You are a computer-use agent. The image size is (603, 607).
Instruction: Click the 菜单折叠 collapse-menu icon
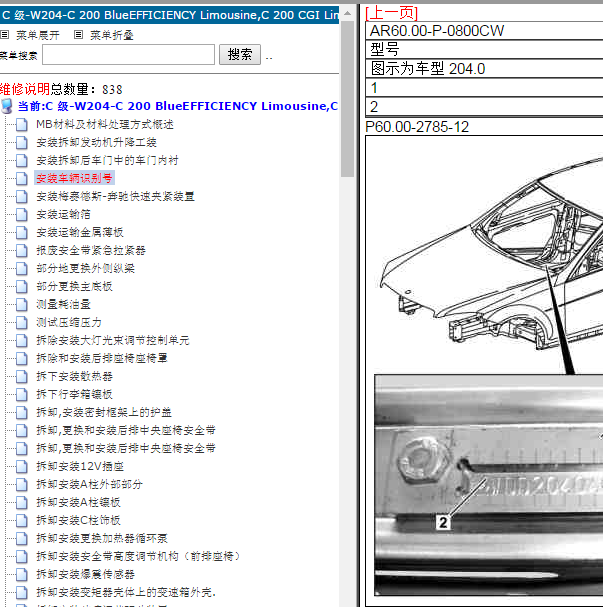[x=78, y=35]
